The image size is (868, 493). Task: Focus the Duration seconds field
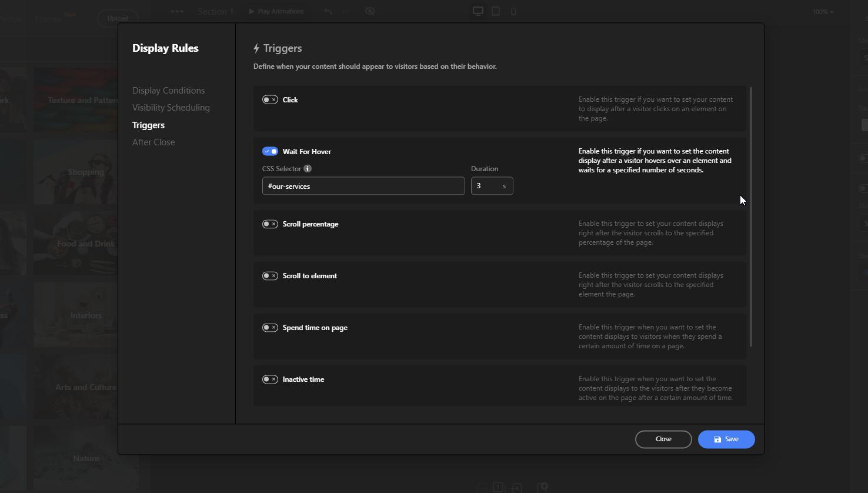coord(492,186)
